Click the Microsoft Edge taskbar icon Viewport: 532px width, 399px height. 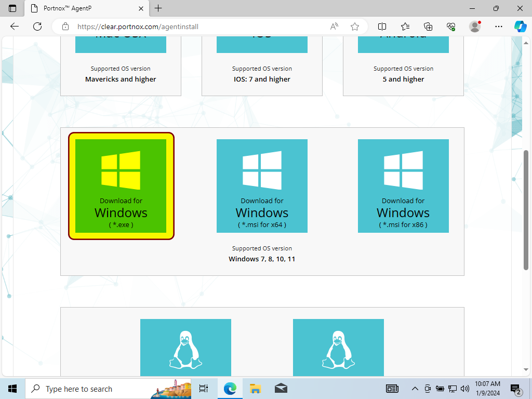[230, 389]
